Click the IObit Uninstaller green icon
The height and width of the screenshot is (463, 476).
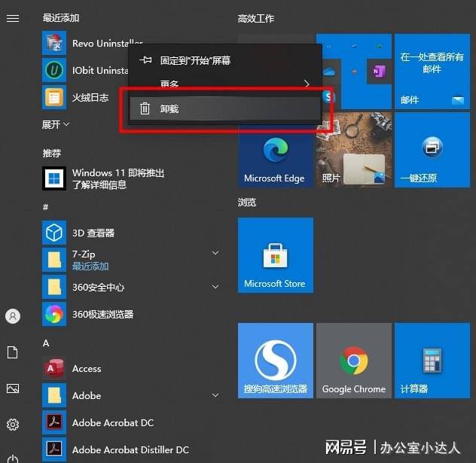click(54, 70)
